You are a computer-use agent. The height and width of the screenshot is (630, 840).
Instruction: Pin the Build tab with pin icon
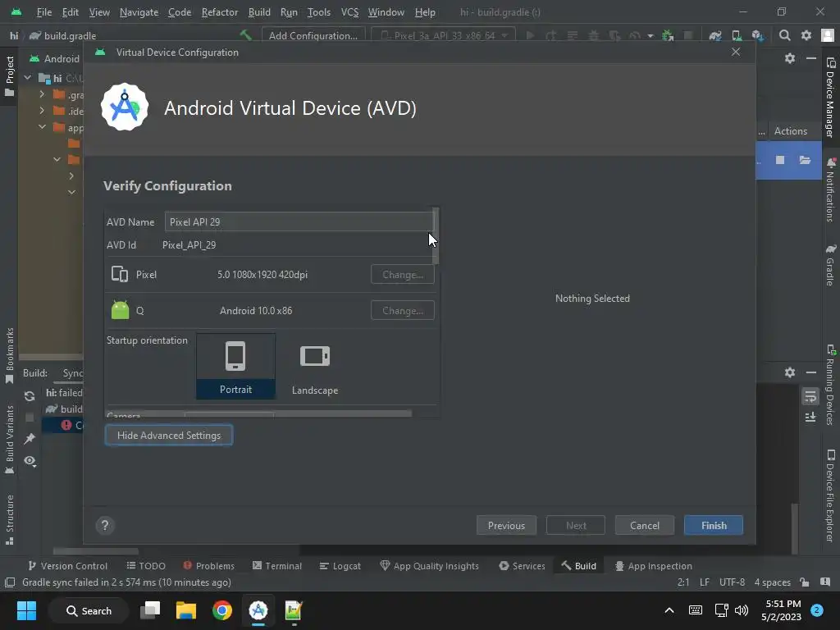30,439
